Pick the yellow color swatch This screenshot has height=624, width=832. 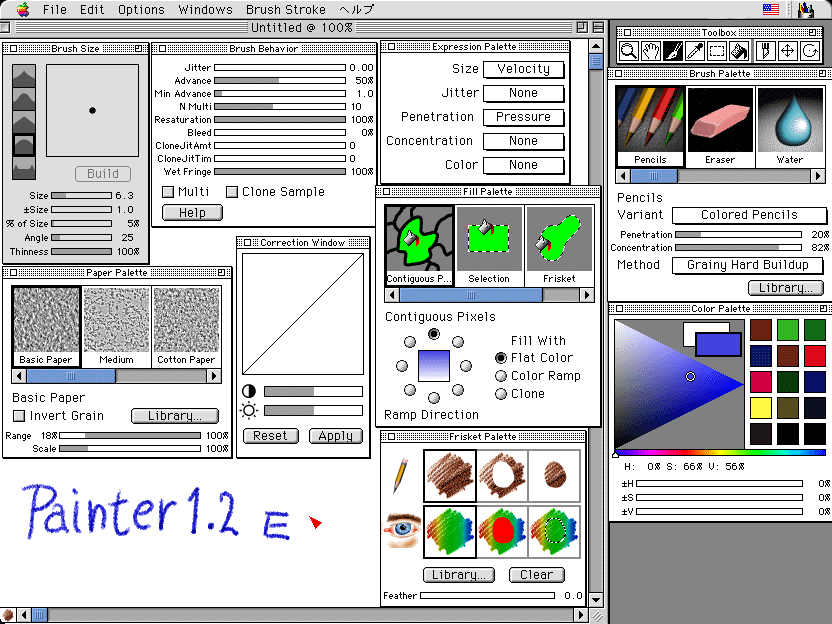[761, 408]
